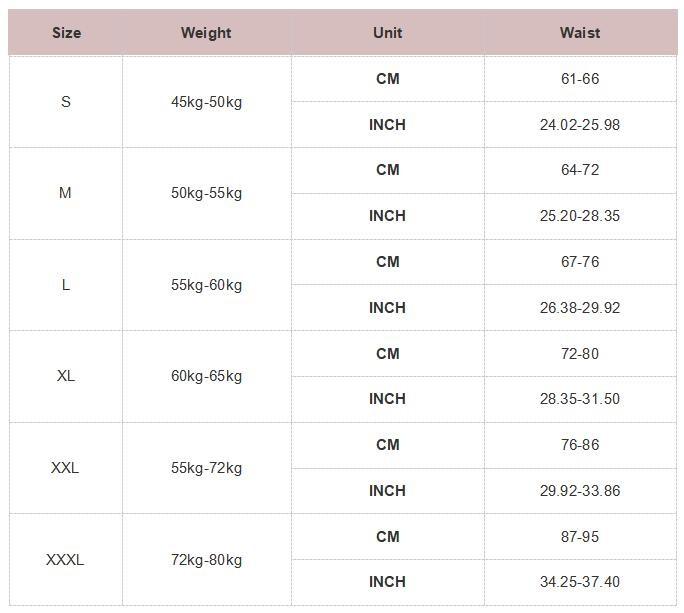Click the Size column header
This screenshot has width=684, height=613.
coord(66,33)
